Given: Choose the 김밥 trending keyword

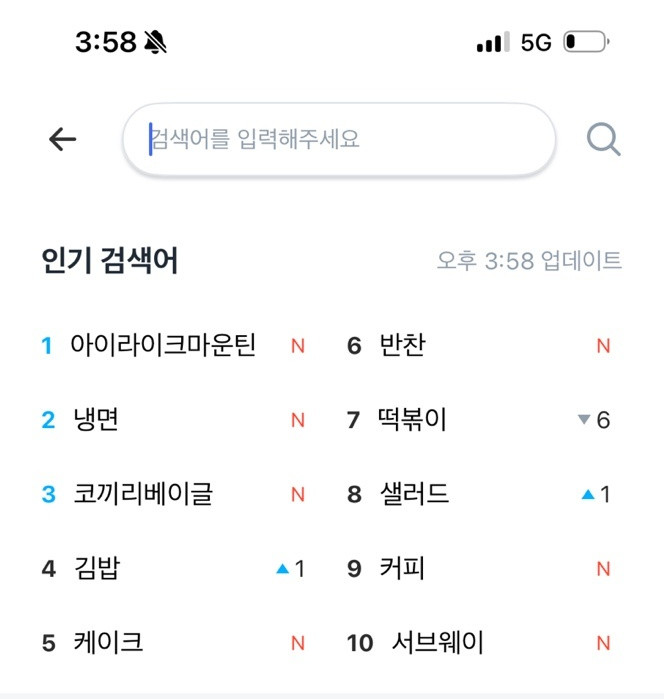Looking at the screenshot, I should point(97,568).
